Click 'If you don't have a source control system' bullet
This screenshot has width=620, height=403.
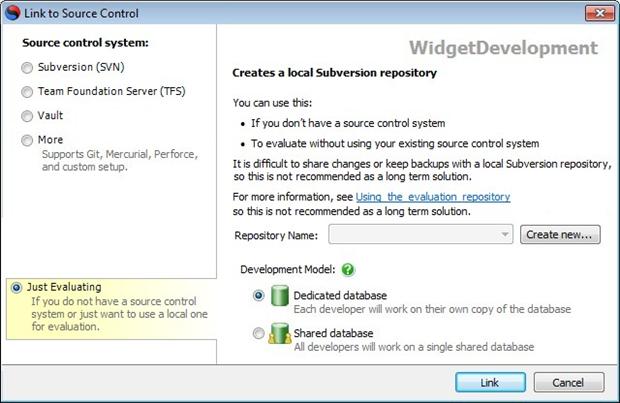click(348, 123)
